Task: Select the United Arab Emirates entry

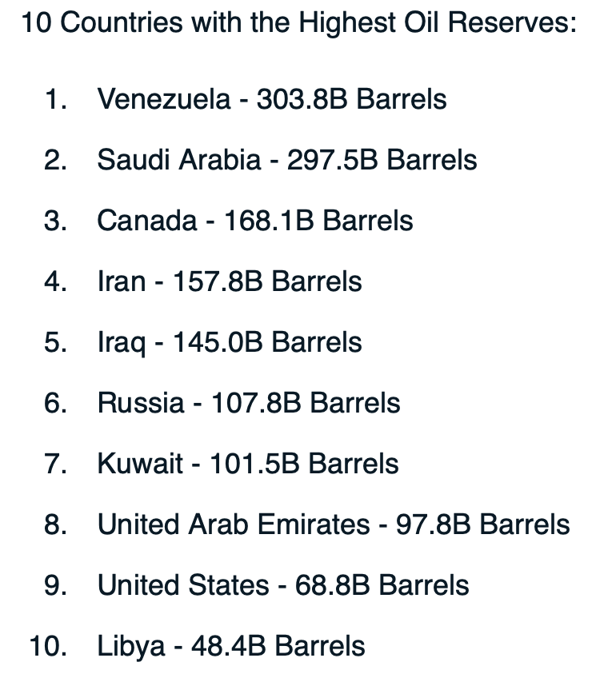Action: (334, 524)
